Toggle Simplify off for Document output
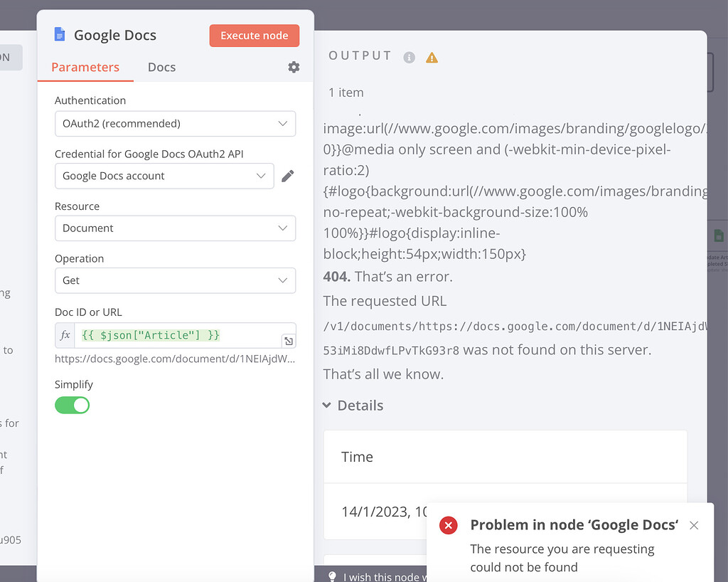Viewport: 728px width, 582px height. (x=72, y=405)
